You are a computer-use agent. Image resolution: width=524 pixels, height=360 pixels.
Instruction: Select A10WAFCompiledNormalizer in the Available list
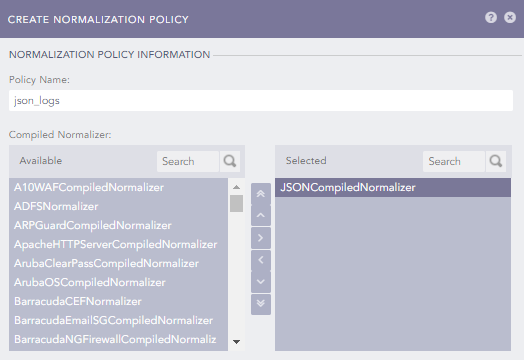118,188
